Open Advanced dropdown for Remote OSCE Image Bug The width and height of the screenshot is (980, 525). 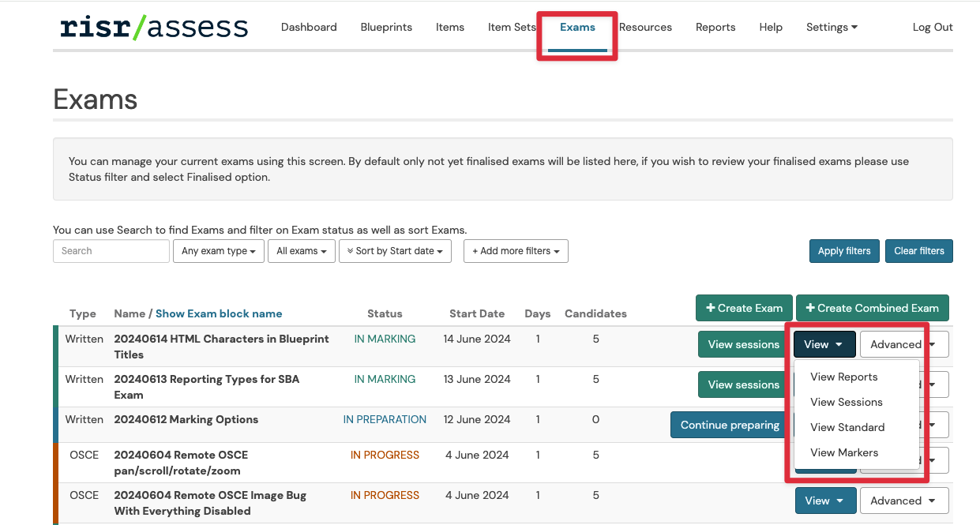(x=903, y=501)
